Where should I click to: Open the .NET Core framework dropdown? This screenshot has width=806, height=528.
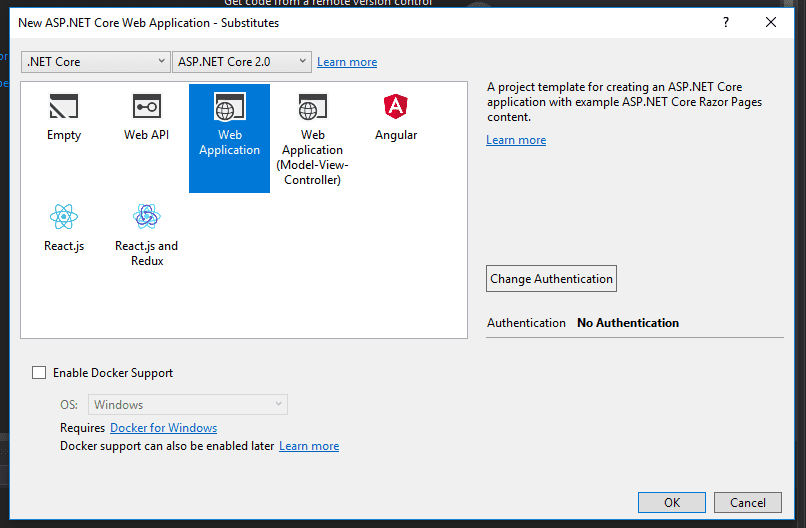pyautogui.click(x=96, y=62)
